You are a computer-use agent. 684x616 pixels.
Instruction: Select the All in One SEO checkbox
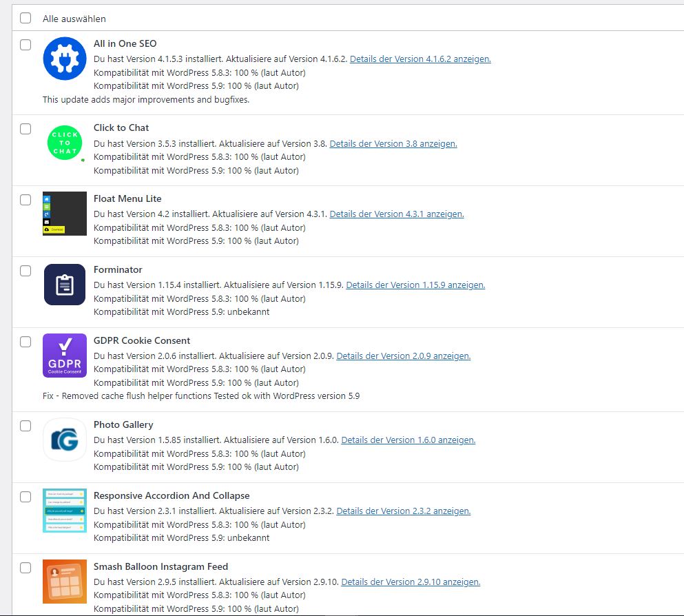(x=25, y=45)
